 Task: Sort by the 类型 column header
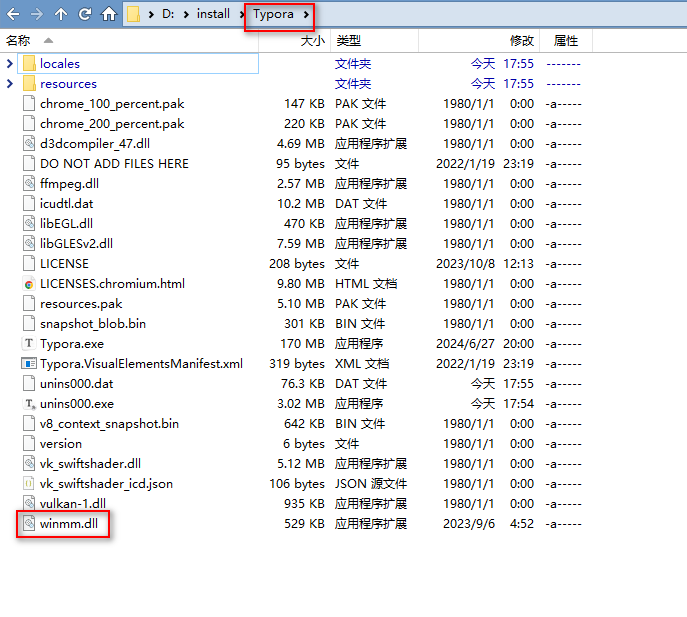tap(348, 41)
